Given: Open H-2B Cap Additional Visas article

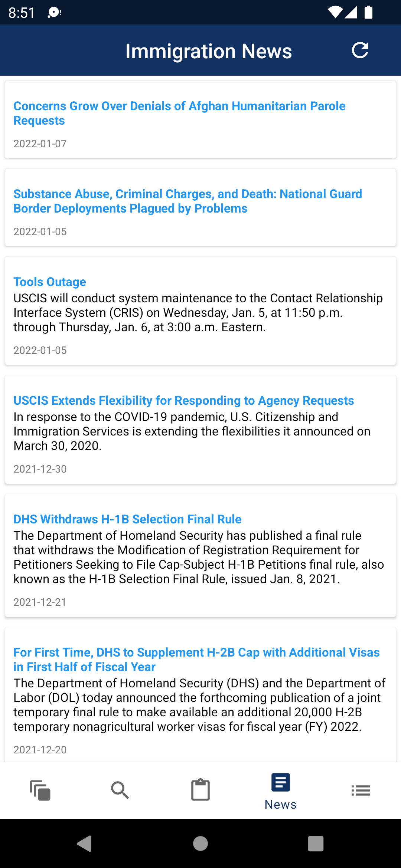Looking at the screenshot, I should coord(196,660).
